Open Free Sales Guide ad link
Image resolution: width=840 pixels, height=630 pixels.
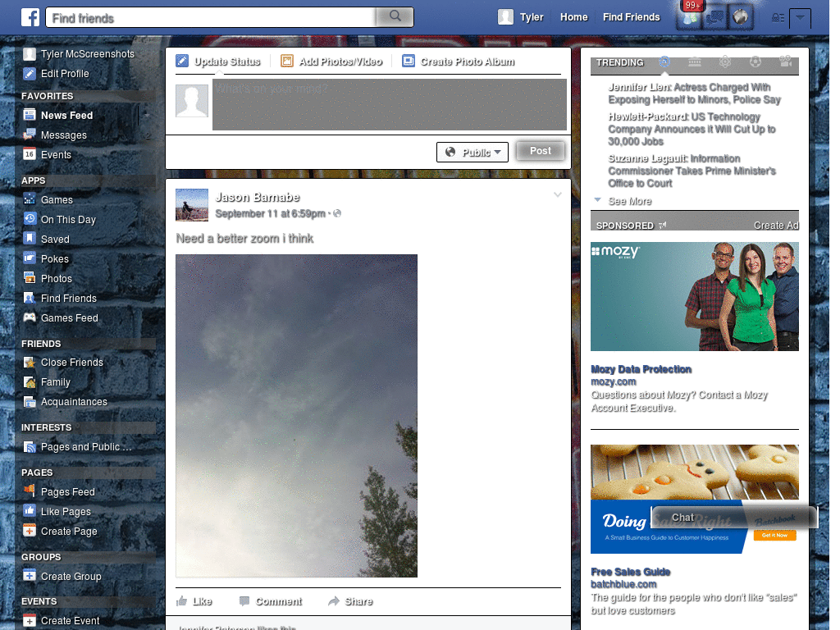(630, 572)
